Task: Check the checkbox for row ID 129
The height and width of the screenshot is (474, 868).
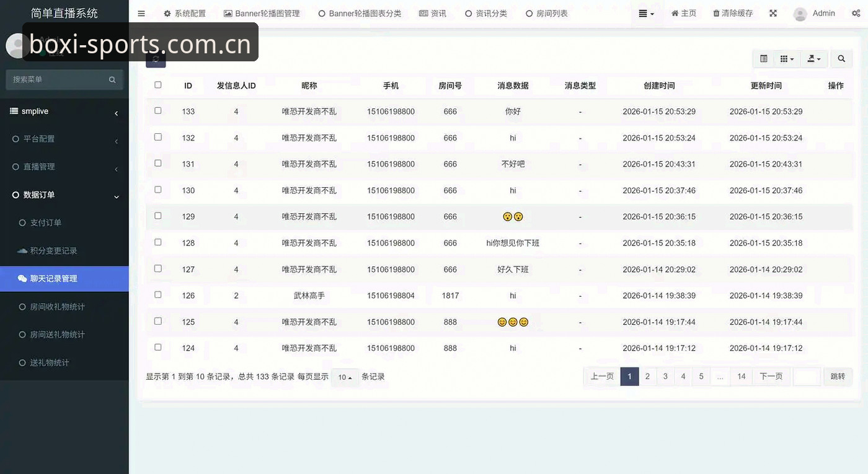Action: point(158,216)
